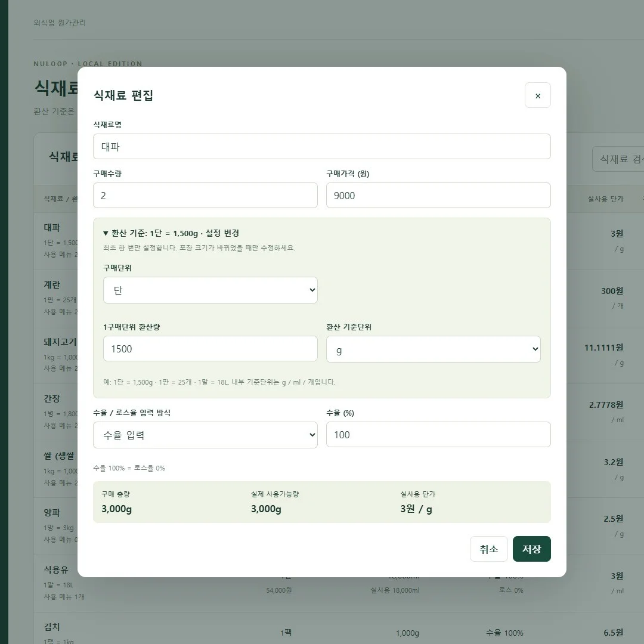The height and width of the screenshot is (644, 644).
Task: Click the hint text 수율 100% = 로스율 0%
Action: coord(129,468)
